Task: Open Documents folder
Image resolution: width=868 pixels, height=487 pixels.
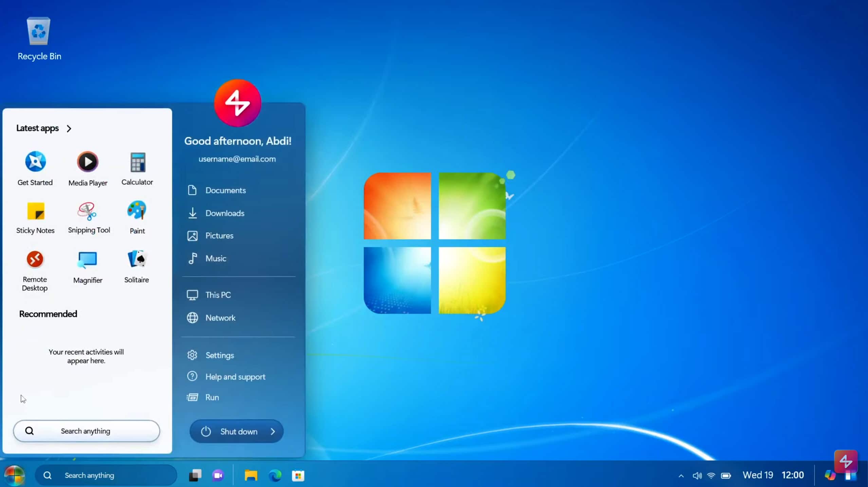Action: point(225,190)
